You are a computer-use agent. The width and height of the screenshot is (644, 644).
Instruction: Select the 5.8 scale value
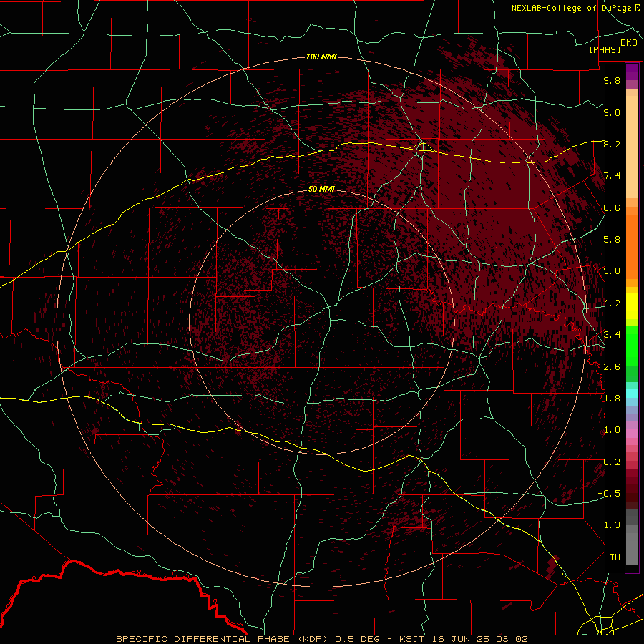[x=612, y=240]
